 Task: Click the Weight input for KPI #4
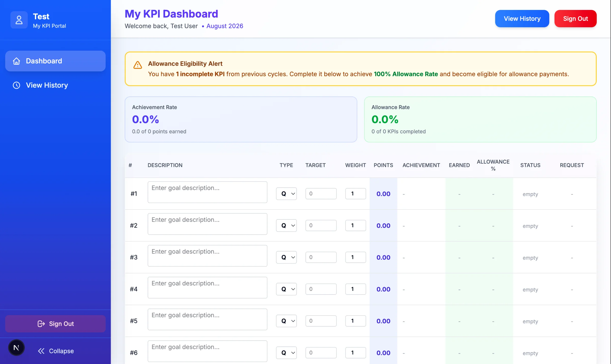coord(356,289)
